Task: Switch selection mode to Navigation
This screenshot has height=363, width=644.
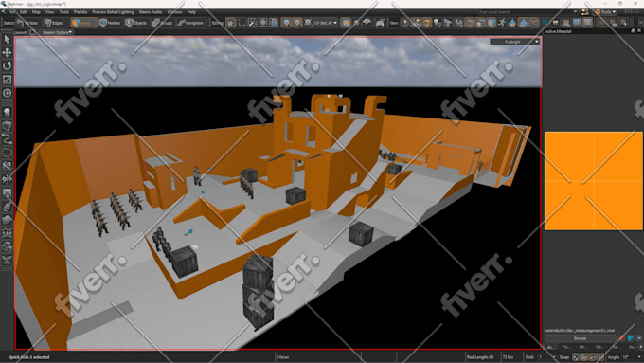Action: coord(191,23)
